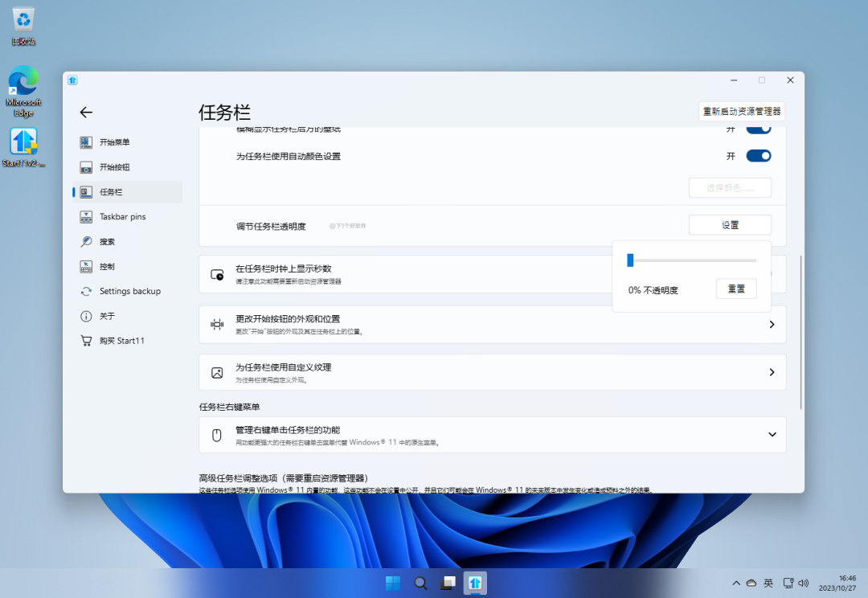This screenshot has height=598, width=868.
Task: Click the mouse icon beside 管理右键单击
Action: tap(217, 435)
